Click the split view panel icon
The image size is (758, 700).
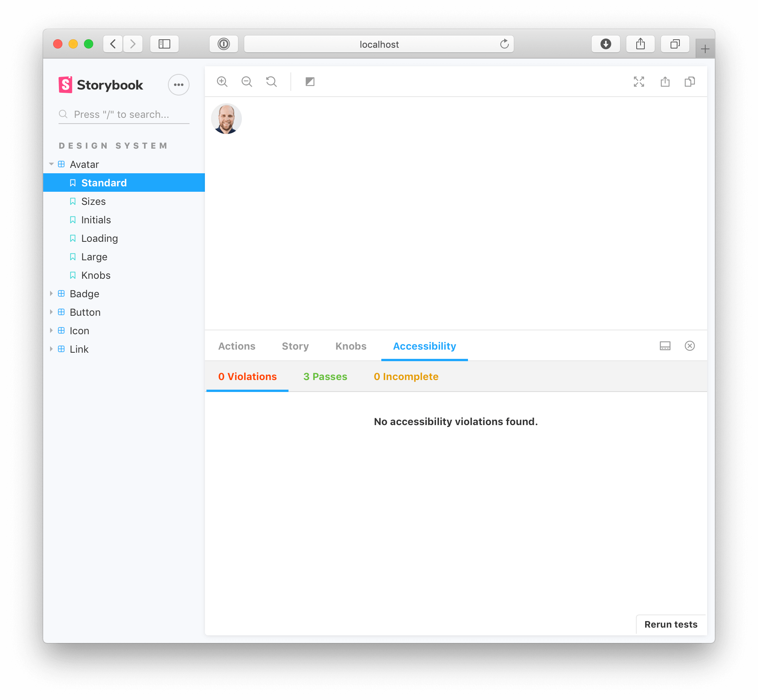coord(664,345)
